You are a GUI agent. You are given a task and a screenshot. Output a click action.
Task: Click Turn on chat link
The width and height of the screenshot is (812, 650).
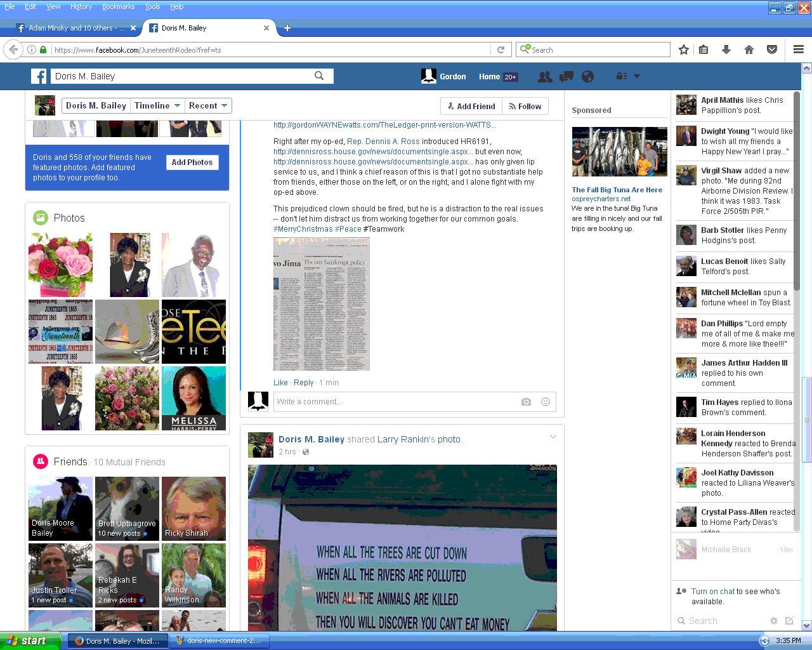[712, 591]
